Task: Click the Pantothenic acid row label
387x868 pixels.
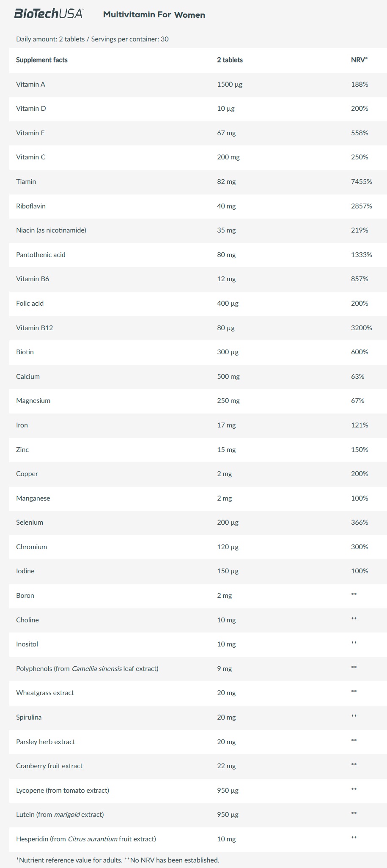Action: [41, 255]
